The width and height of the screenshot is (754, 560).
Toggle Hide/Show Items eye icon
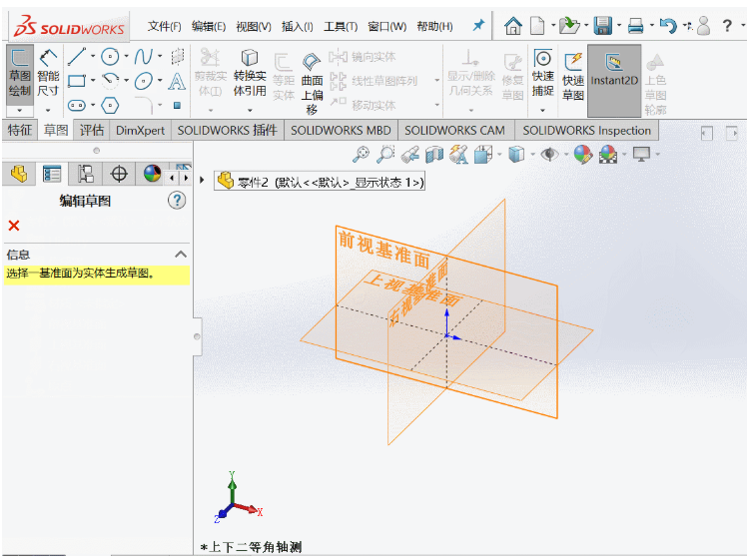[549, 155]
